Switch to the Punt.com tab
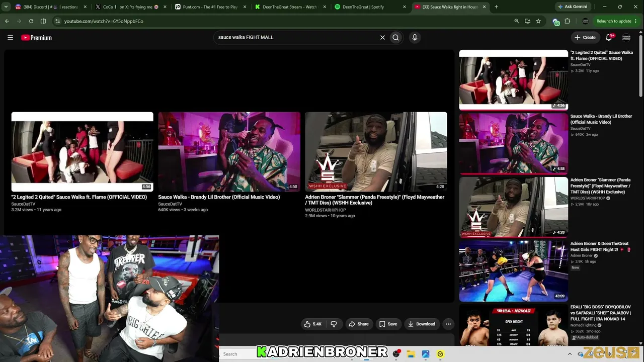 [210, 7]
